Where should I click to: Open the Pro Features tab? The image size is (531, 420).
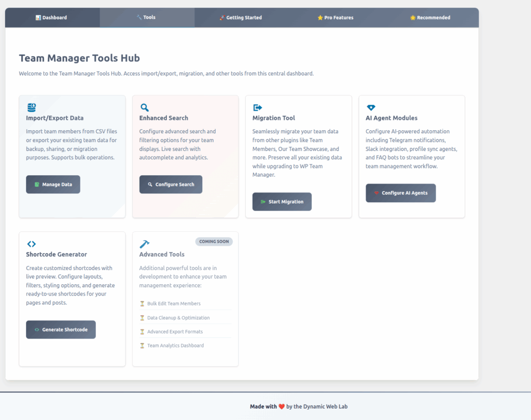336,18
